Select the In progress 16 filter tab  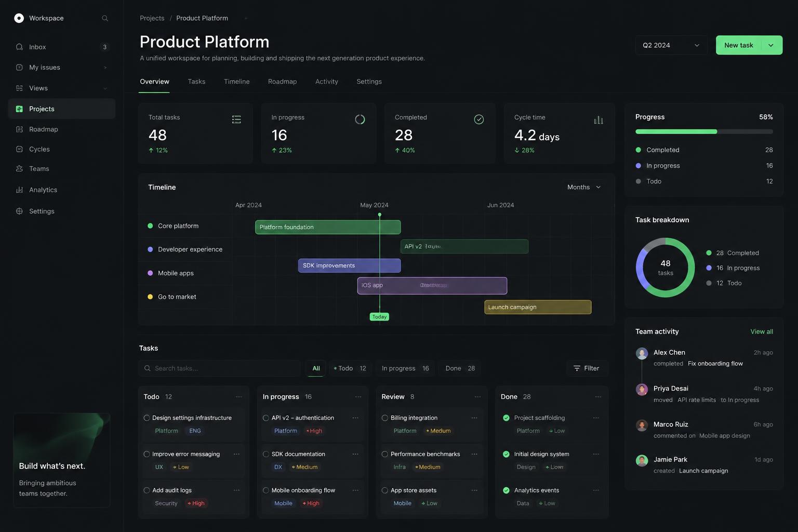[x=405, y=368]
